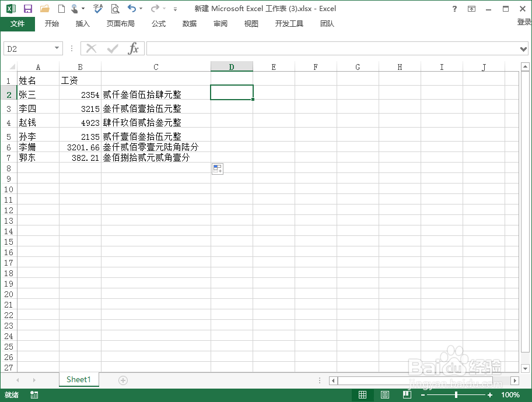Select cell with value 4923
This screenshot has height=402, width=532.
pos(80,122)
